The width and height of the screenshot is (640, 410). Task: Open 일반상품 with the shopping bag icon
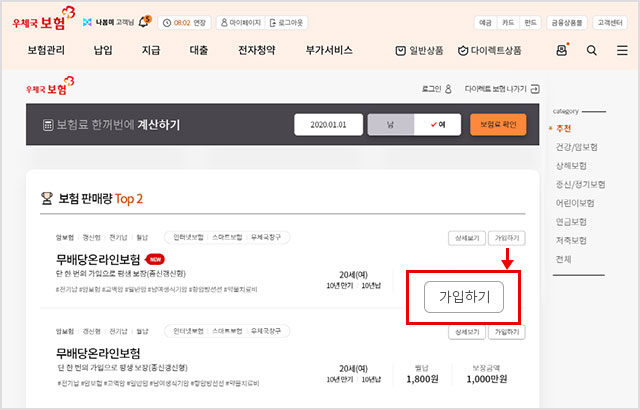[419, 51]
